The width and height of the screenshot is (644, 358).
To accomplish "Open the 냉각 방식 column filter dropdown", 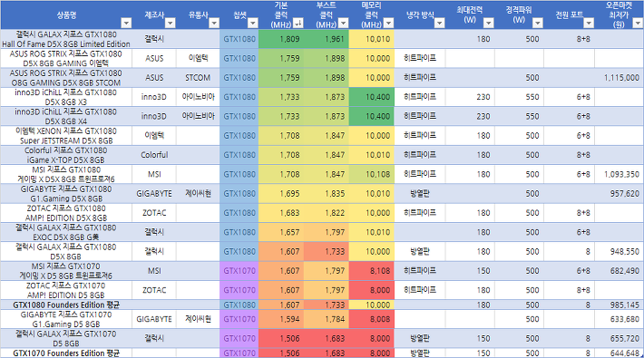I will point(440,23).
